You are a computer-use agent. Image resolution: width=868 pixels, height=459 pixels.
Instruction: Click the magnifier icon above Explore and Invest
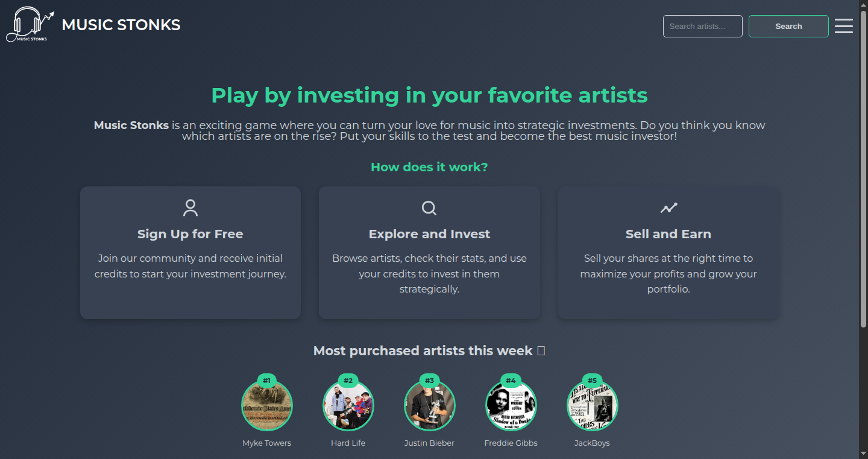[429, 208]
